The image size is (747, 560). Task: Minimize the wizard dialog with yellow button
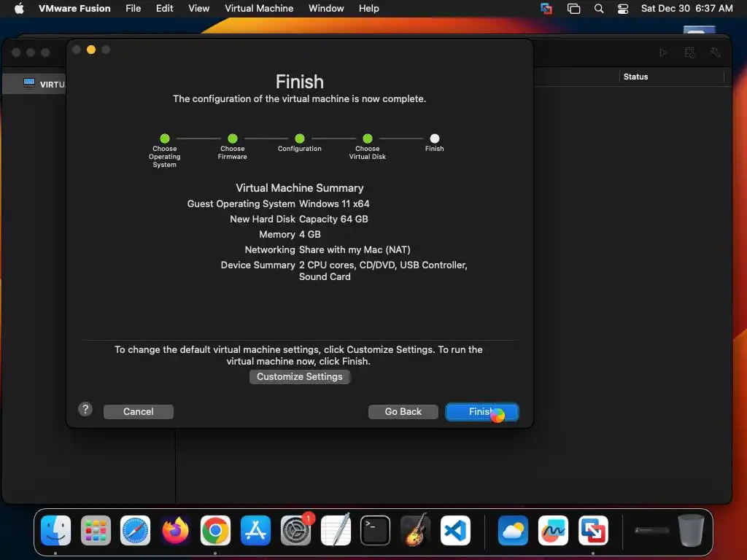tap(91, 50)
